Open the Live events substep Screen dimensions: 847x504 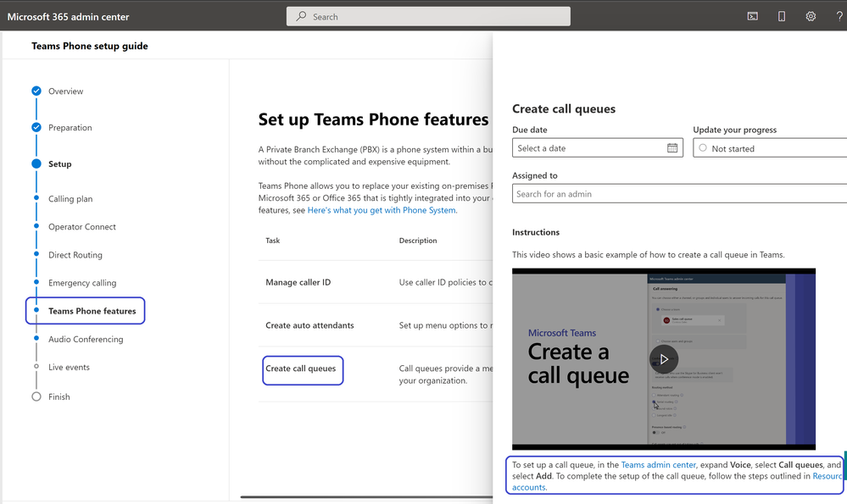tap(70, 367)
